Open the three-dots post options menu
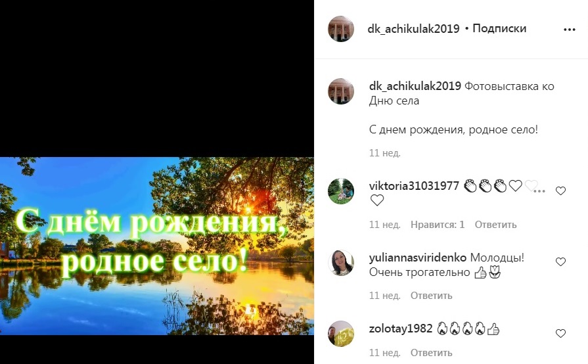This screenshot has width=588, height=364. click(x=569, y=30)
